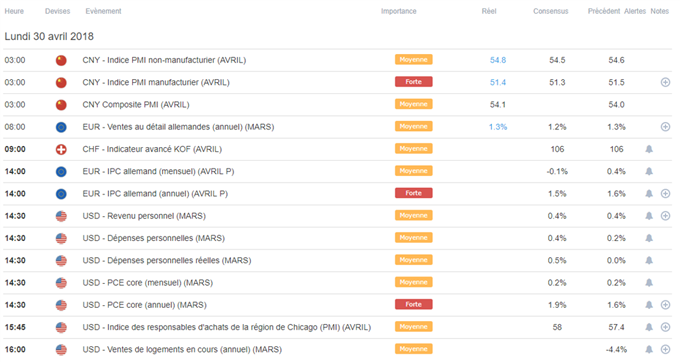Click EU flag on Ventes au détail allemandes row
Screen dimensions: 680x362
tap(61, 127)
